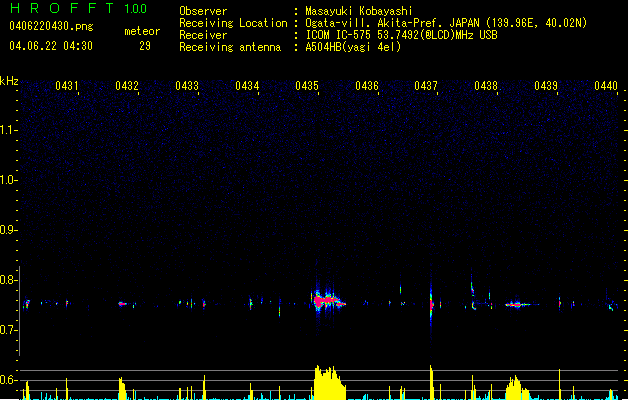
Task: Click the 0431 time marker
Action: point(67,86)
